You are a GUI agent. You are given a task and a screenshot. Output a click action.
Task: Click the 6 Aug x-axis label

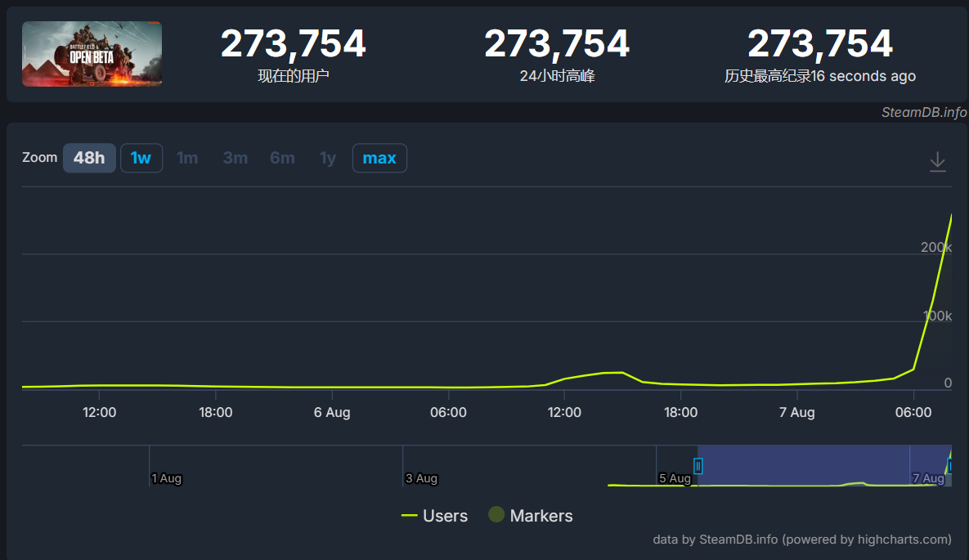point(332,412)
